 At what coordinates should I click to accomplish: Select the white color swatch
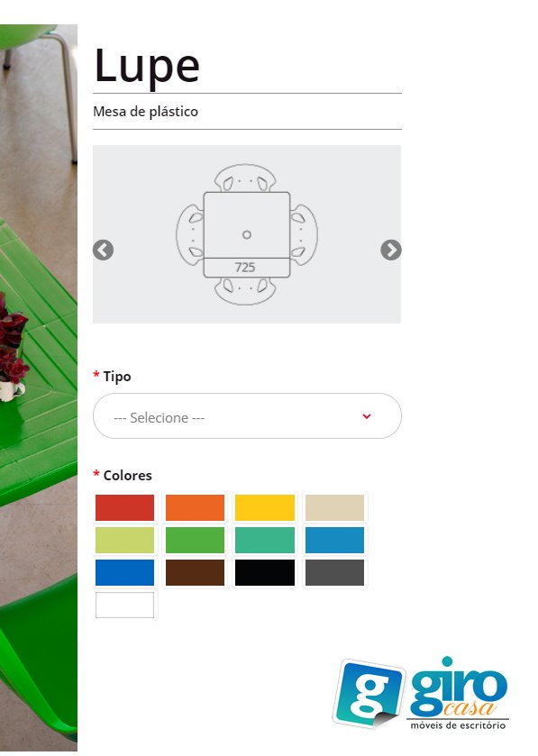click(125, 605)
